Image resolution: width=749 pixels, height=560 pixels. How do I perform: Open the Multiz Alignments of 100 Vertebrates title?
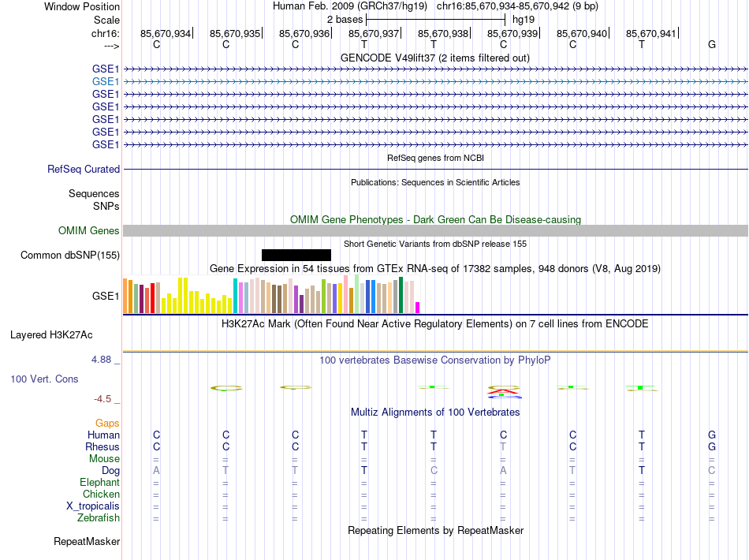point(434,412)
